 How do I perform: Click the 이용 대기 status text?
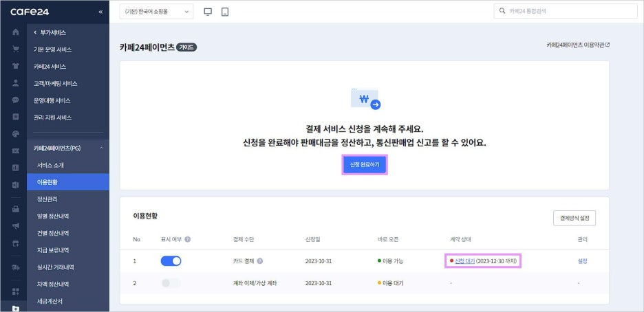(x=393, y=283)
